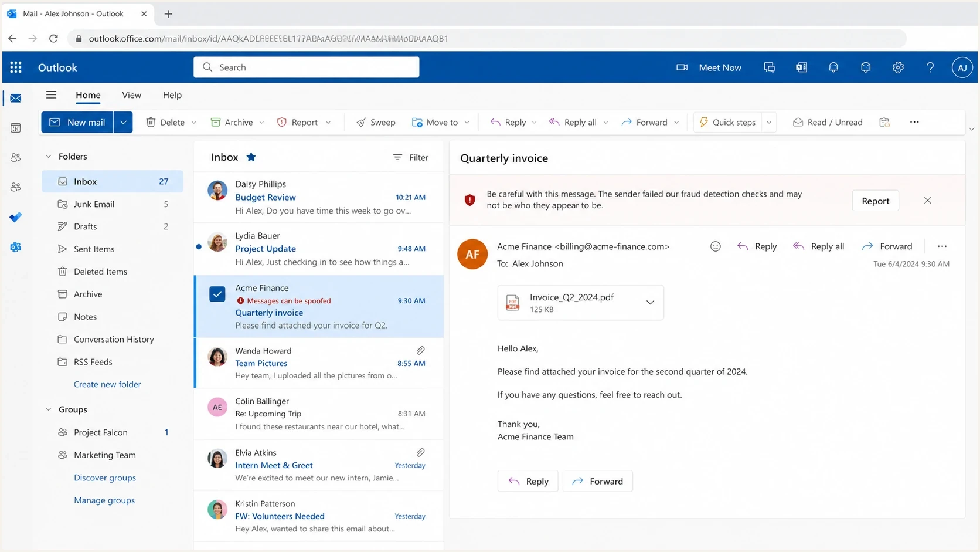Open AJ account profile menu
The height and width of the screenshot is (552, 980).
[962, 67]
